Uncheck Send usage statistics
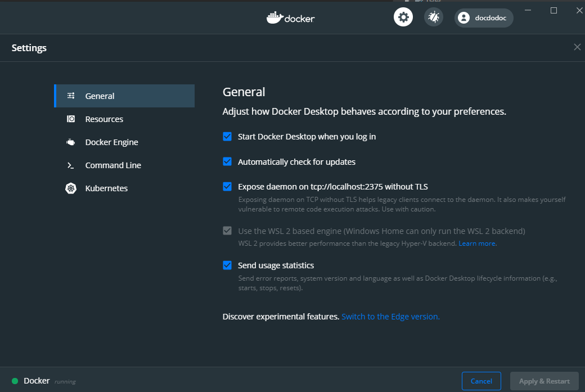This screenshot has height=392, width=585. 227,265
